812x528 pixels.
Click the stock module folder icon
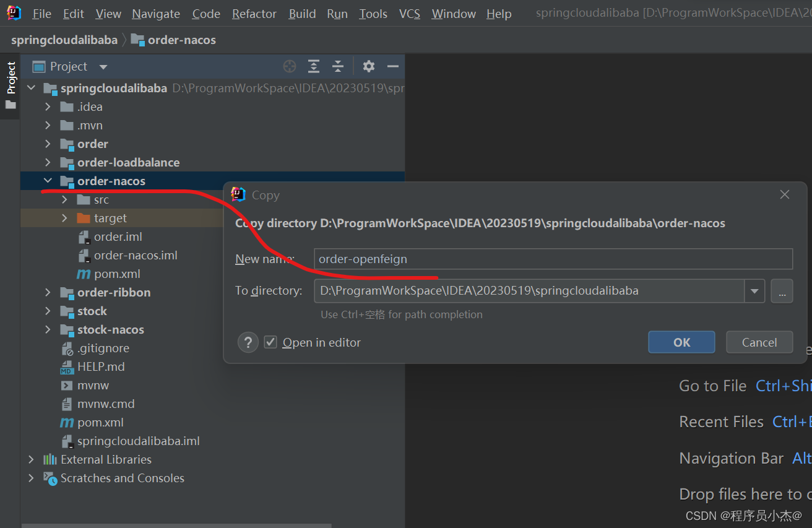pyautogui.click(x=67, y=311)
